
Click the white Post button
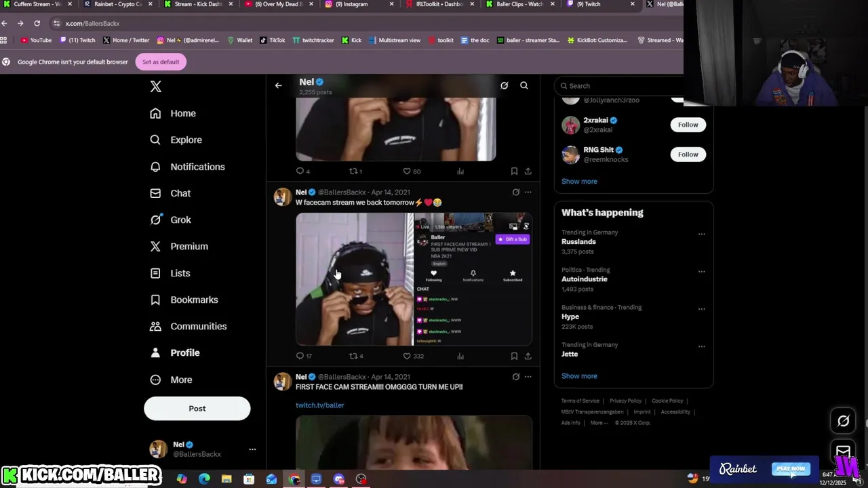coord(197,409)
